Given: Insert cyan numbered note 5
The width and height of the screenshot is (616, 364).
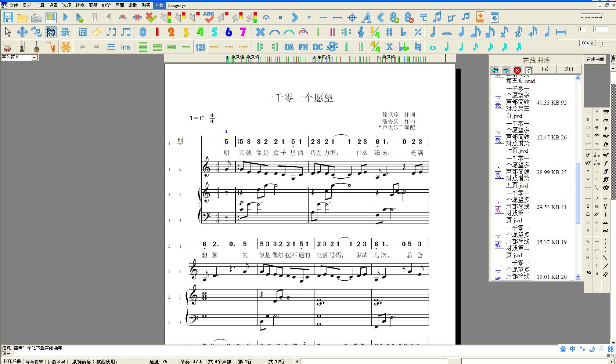Looking at the screenshot, I should tap(214, 32).
